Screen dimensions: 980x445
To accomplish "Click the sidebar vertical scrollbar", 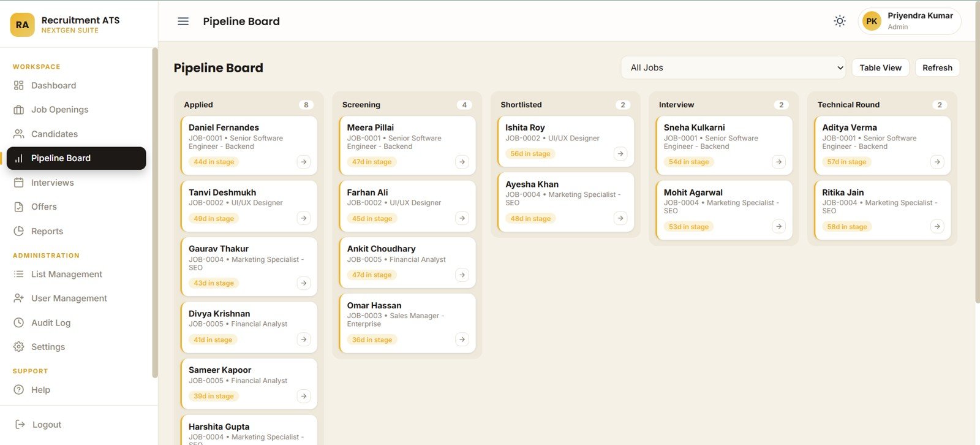I will tap(155, 213).
